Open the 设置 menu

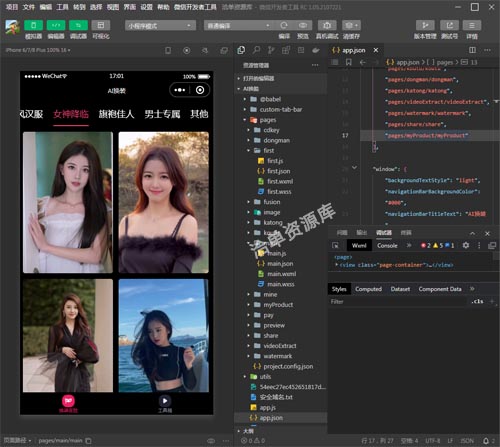point(146,7)
